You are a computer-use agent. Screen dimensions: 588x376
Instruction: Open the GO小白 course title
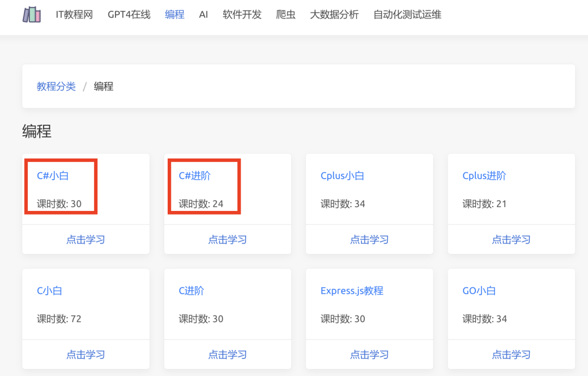point(479,290)
